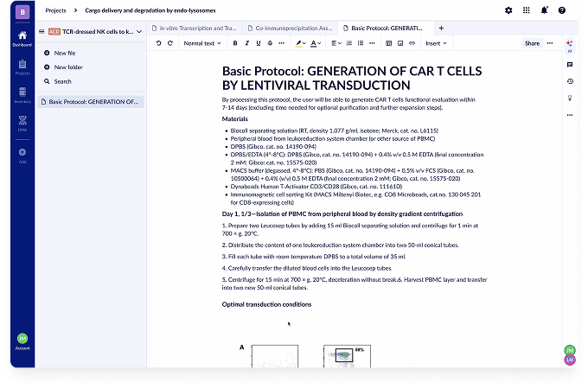
Task: View notifications bell
Action: pos(544,10)
